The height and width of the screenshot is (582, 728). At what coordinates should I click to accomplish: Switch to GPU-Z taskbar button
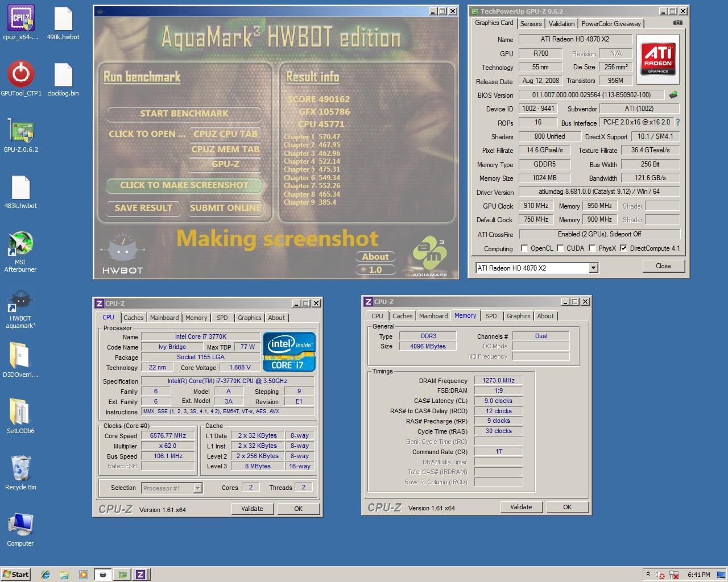[x=122, y=575]
